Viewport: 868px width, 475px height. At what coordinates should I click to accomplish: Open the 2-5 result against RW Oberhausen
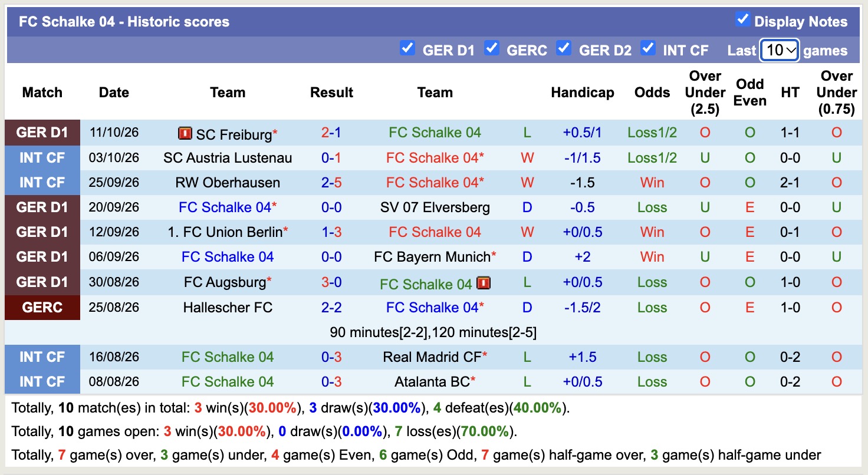[331, 183]
